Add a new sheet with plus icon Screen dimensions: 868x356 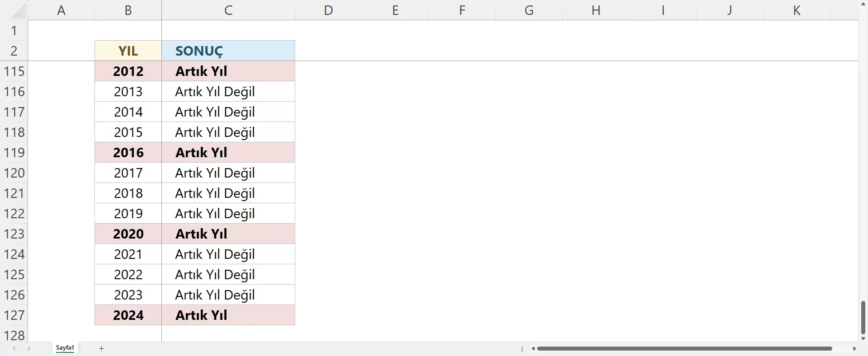point(102,348)
